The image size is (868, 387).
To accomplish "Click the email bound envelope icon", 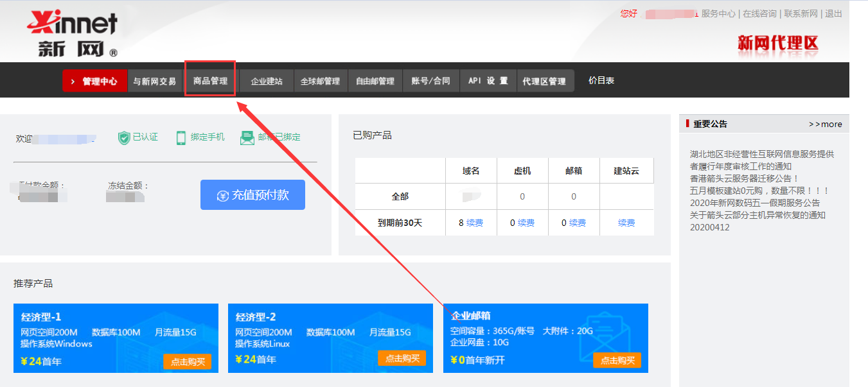I will [247, 137].
